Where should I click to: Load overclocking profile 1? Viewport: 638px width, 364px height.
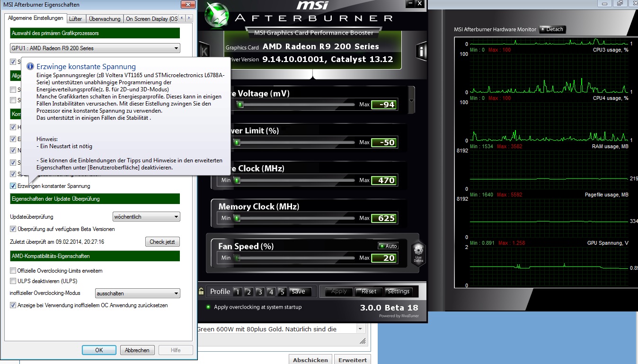coord(237,292)
